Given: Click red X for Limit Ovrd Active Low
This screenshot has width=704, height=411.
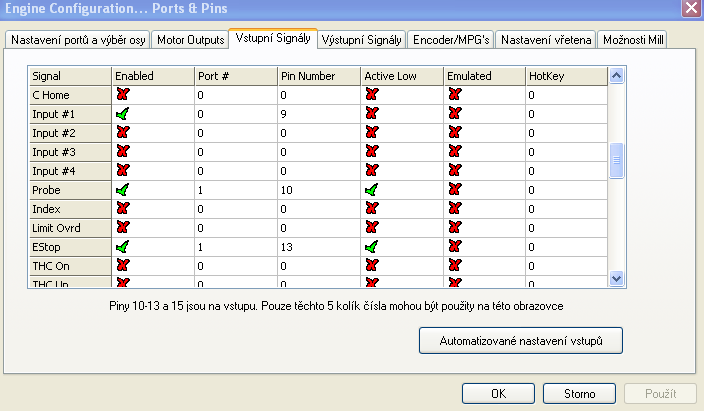Looking at the screenshot, I should [x=373, y=227].
